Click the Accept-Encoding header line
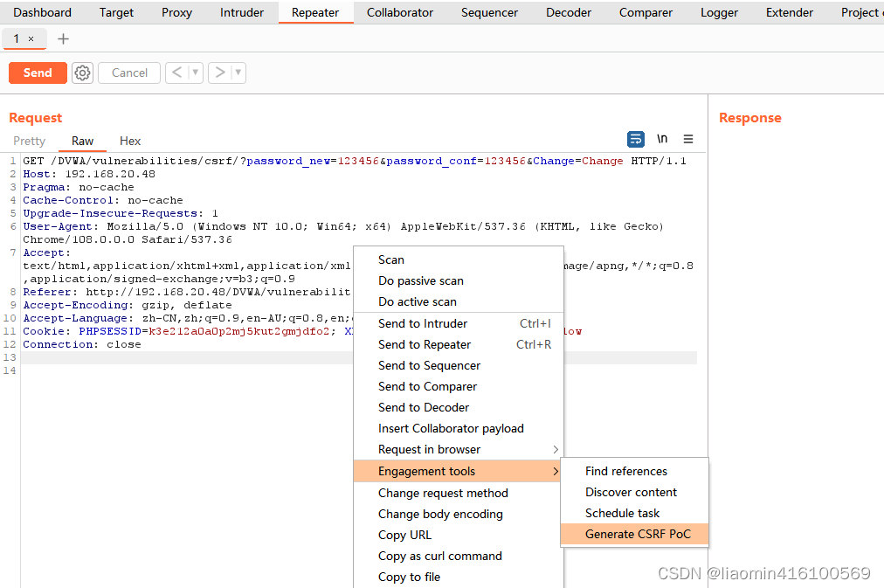This screenshot has width=884, height=588. pyautogui.click(x=128, y=305)
